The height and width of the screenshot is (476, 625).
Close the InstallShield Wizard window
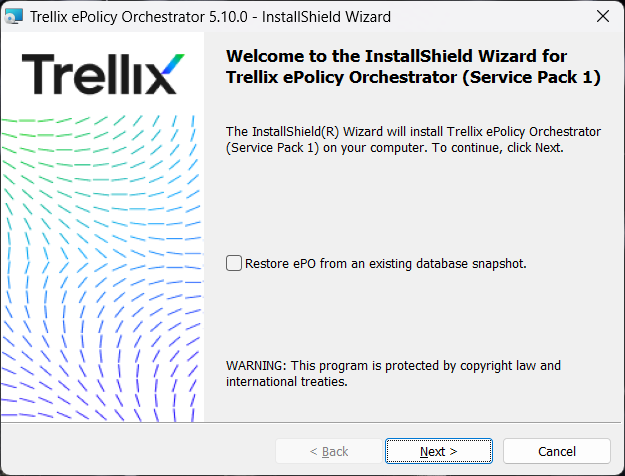tap(602, 16)
